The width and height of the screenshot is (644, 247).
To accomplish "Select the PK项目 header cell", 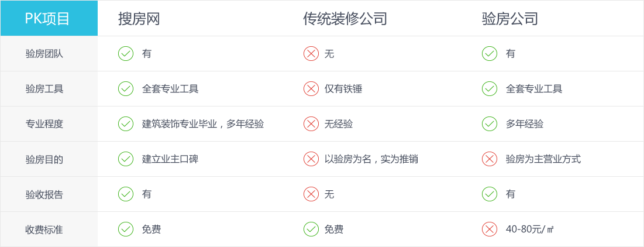I will click(49, 18).
